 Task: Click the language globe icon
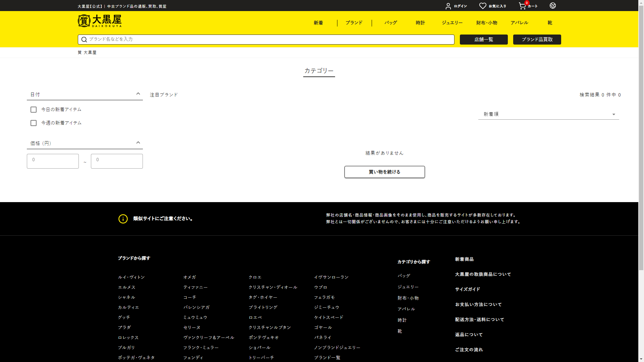tap(553, 6)
